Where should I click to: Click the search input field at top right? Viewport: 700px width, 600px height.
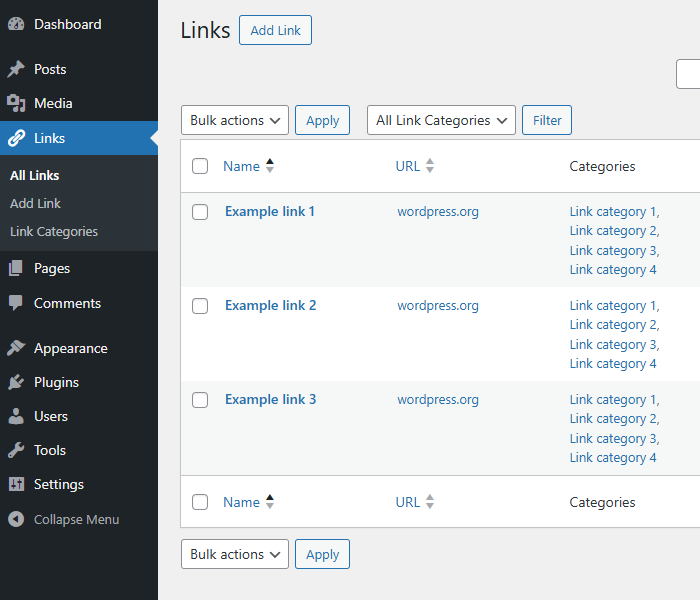688,74
